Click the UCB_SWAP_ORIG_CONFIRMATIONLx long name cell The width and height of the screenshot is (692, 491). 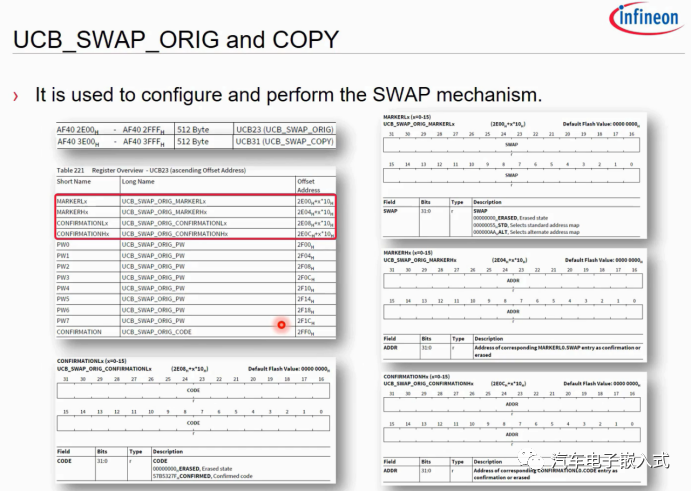tap(174, 223)
